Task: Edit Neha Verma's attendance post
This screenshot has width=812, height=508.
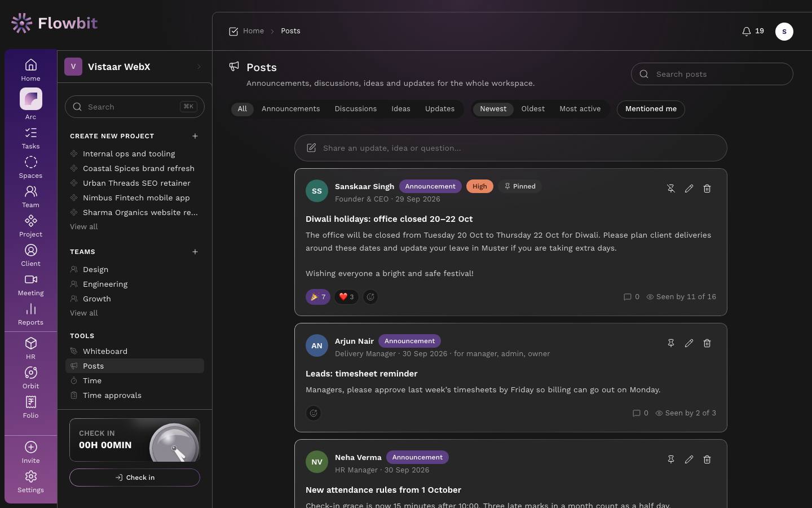Action: click(x=689, y=459)
